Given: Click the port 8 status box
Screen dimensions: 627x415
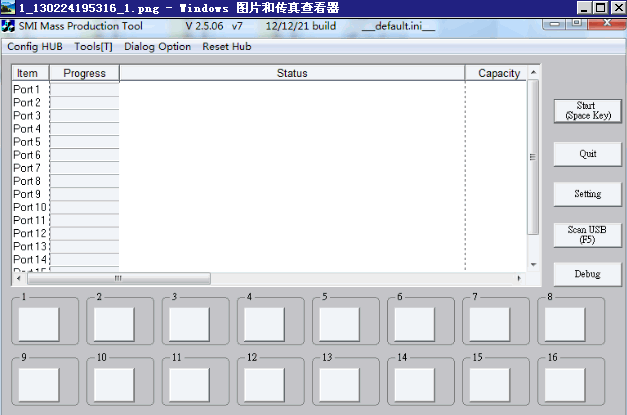Looking at the screenshot, I should pyautogui.click(x=565, y=324).
